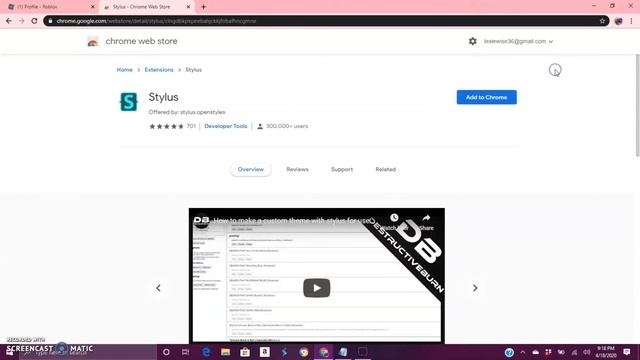
Task: Open Web Store settings gear
Action: (472, 41)
